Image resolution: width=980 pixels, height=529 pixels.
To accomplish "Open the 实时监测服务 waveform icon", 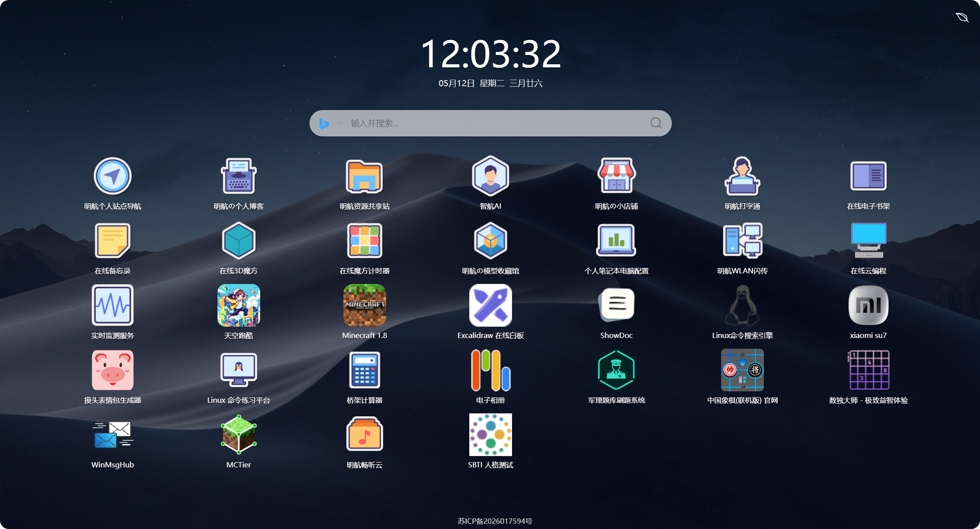I will click(113, 305).
